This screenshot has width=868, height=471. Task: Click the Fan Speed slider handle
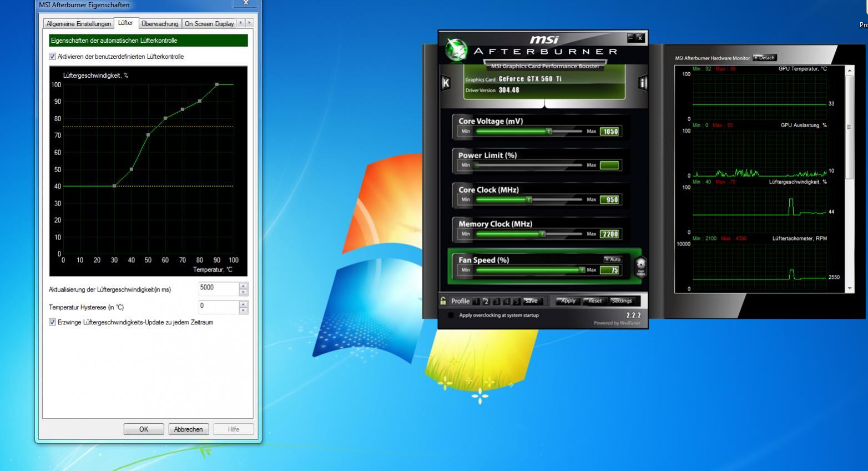pyautogui.click(x=582, y=270)
